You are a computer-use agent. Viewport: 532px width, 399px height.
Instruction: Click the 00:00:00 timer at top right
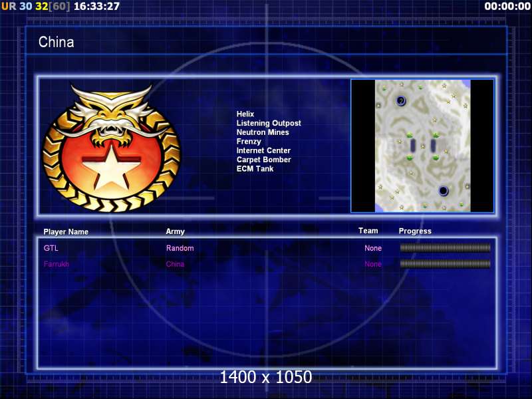point(507,6)
